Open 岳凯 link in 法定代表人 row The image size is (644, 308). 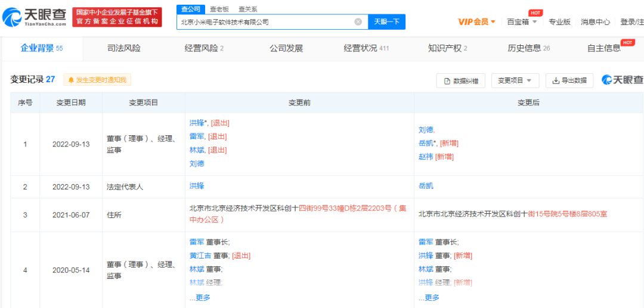(426, 186)
